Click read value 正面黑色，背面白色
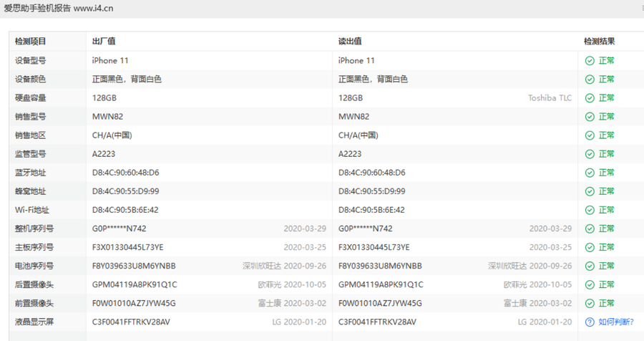The width and height of the screenshot is (644, 341). coord(373,79)
